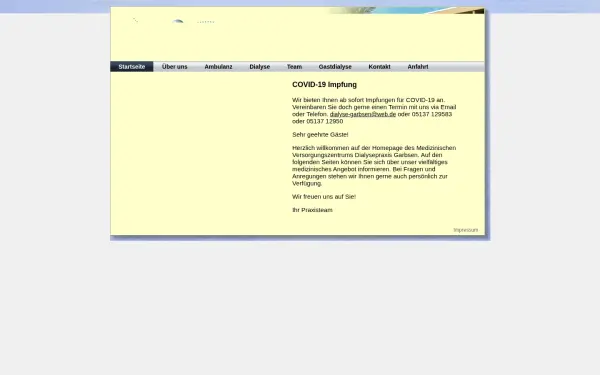Click the banner image at top right
This screenshot has width=600, height=375.
pyautogui.click(x=406, y=10)
